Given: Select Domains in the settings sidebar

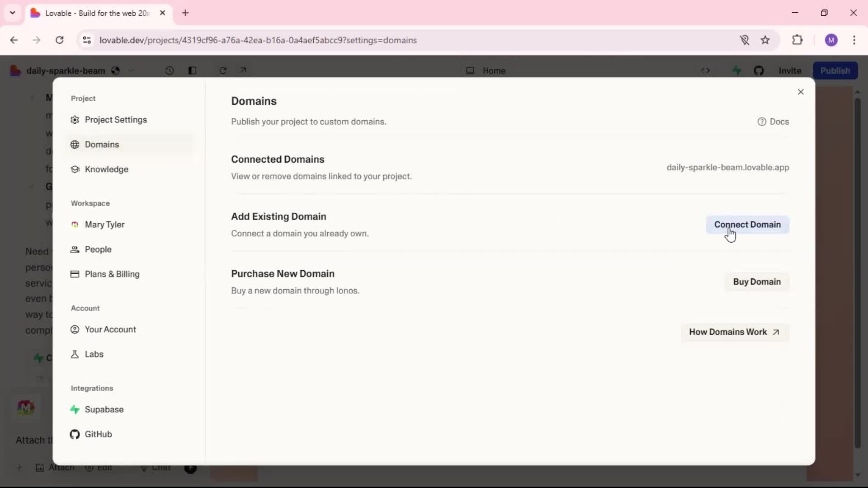Looking at the screenshot, I should click(129, 145).
